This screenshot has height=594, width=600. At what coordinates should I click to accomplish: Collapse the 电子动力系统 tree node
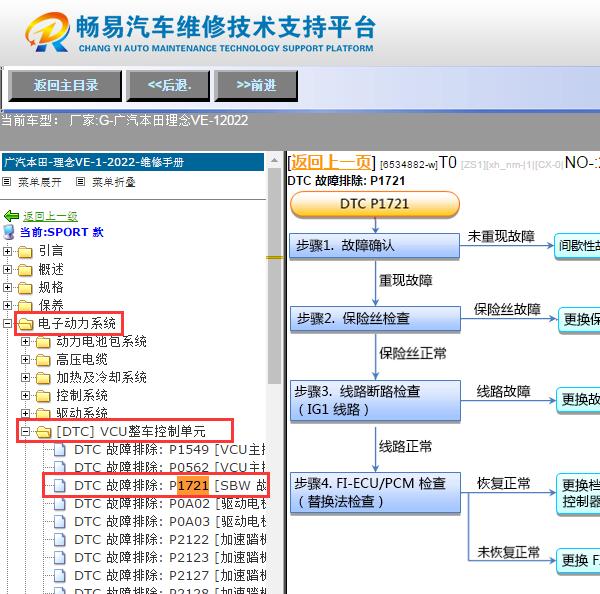[x=7, y=323]
